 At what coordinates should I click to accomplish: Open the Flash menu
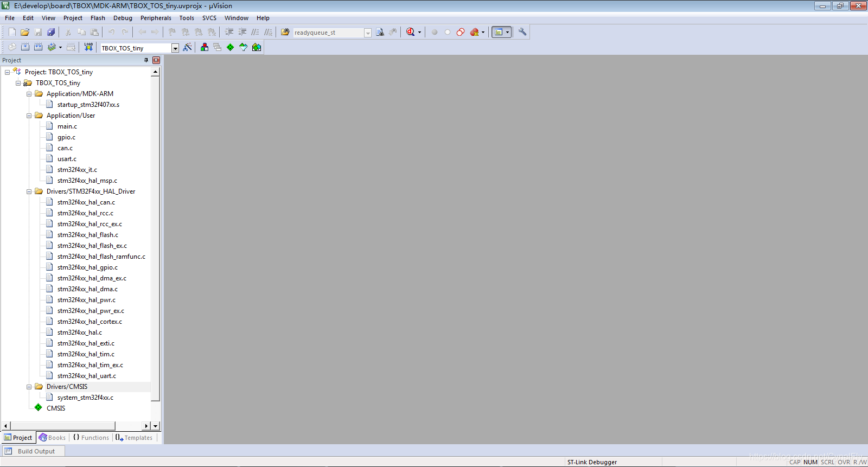coord(98,18)
